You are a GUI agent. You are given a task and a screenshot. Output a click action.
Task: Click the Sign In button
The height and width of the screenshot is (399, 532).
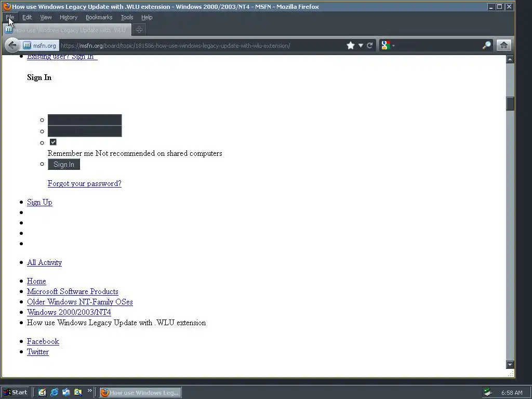click(x=64, y=164)
